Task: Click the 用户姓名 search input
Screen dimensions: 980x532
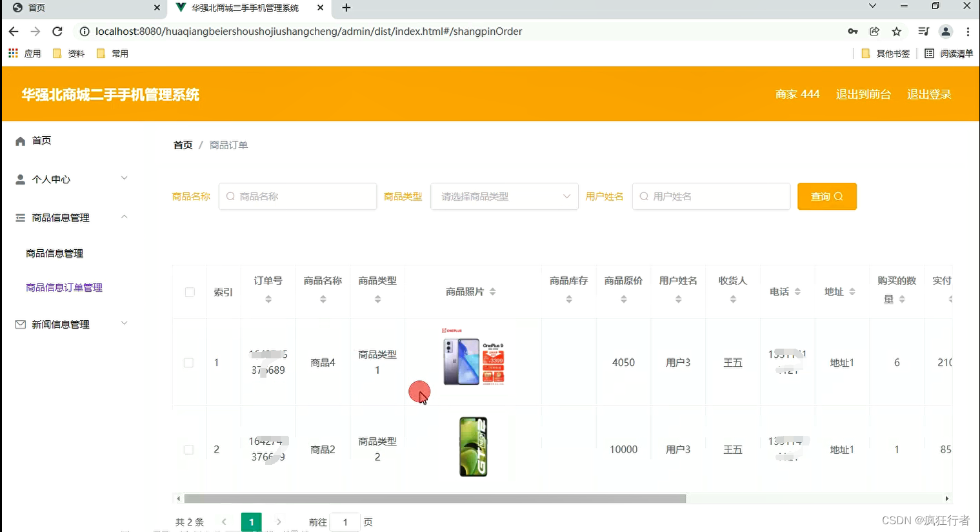Action: (x=711, y=196)
